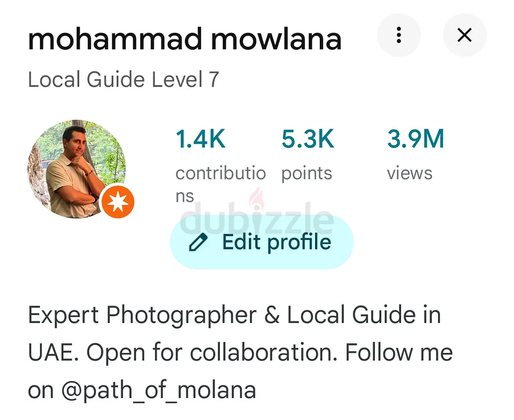Screen dimensions: 514x420
Task: Open the three-dot more options menu
Action: pyautogui.click(x=399, y=36)
